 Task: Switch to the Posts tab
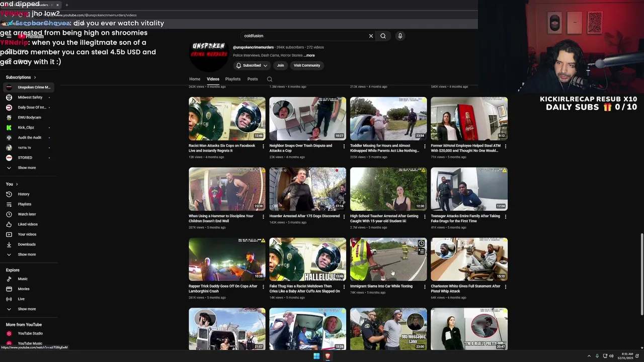(x=253, y=79)
